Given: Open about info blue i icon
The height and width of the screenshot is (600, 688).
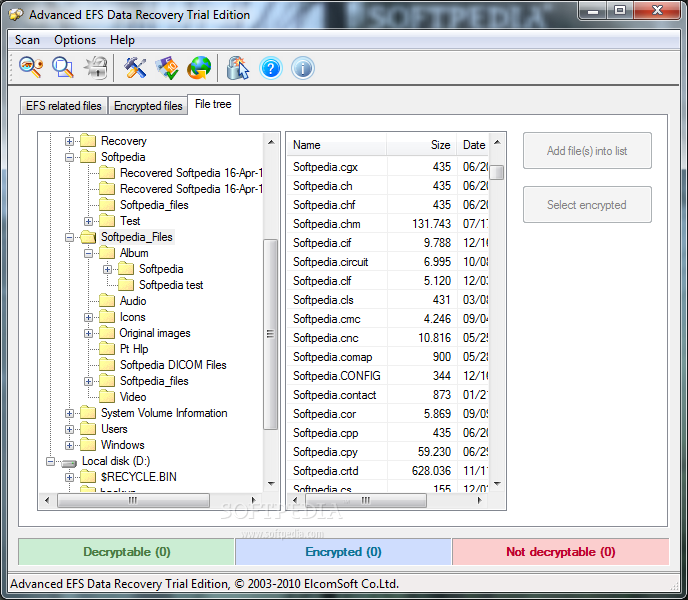Looking at the screenshot, I should (x=303, y=68).
